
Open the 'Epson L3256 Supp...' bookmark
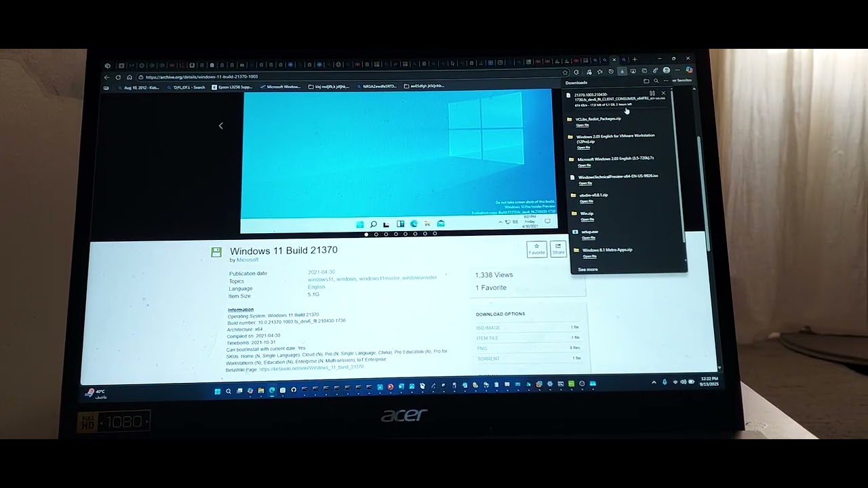232,87
